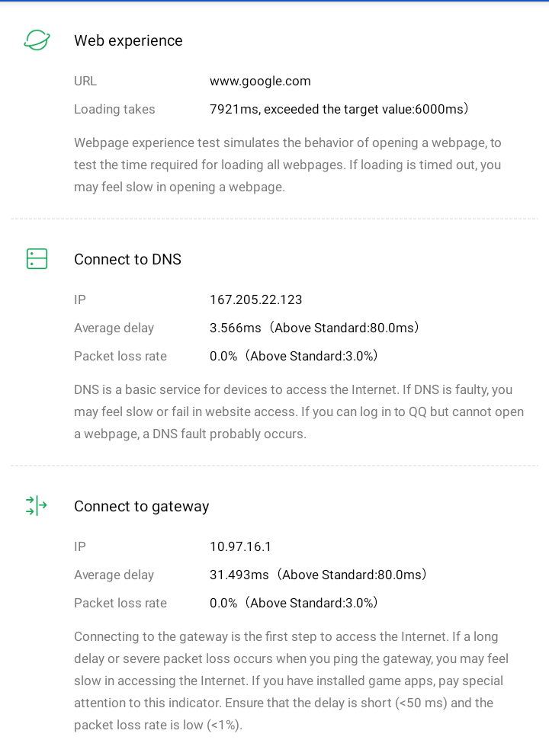Click the DNS basic service description paragraph

tap(299, 412)
